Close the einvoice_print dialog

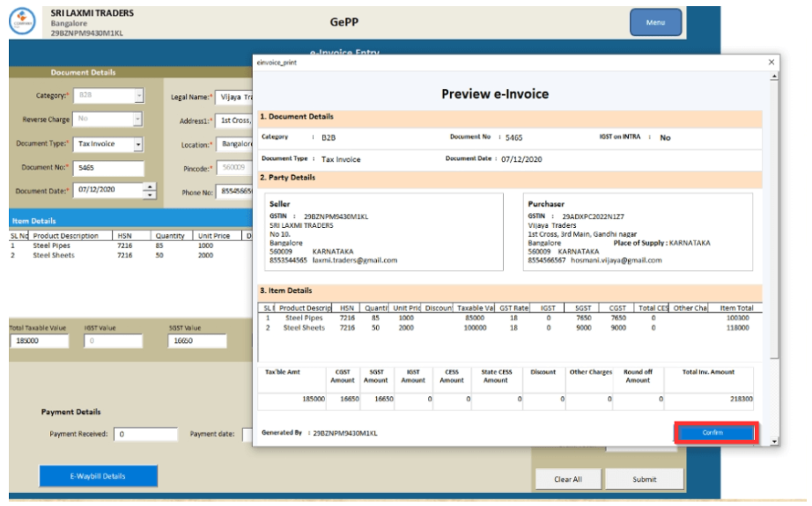(771, 62)
